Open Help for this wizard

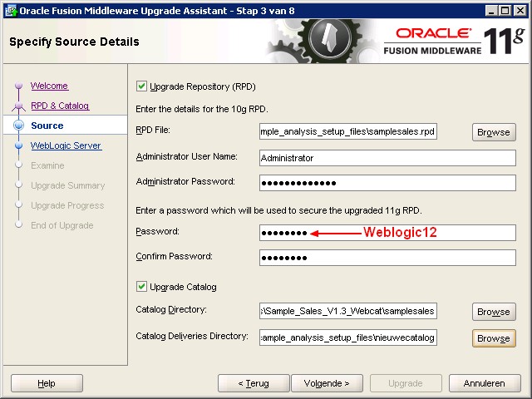click(x=47, y=383)
